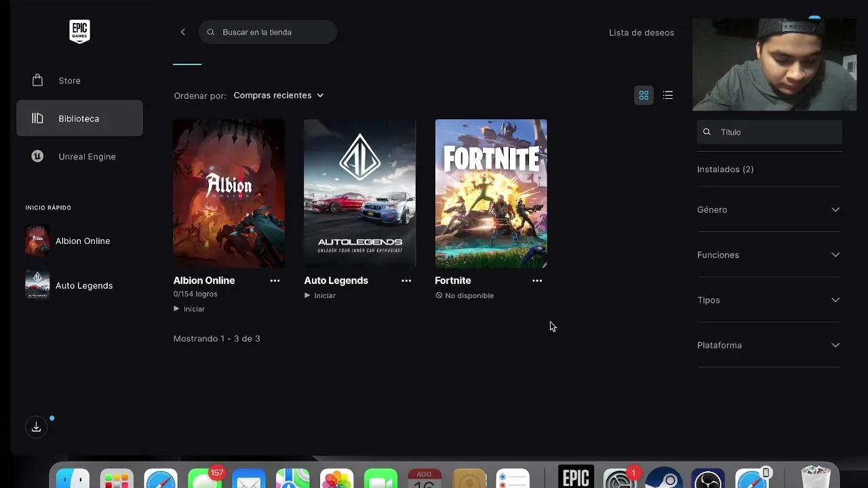
Task: Expand the Plataforma filter
Action: (769, 345)
